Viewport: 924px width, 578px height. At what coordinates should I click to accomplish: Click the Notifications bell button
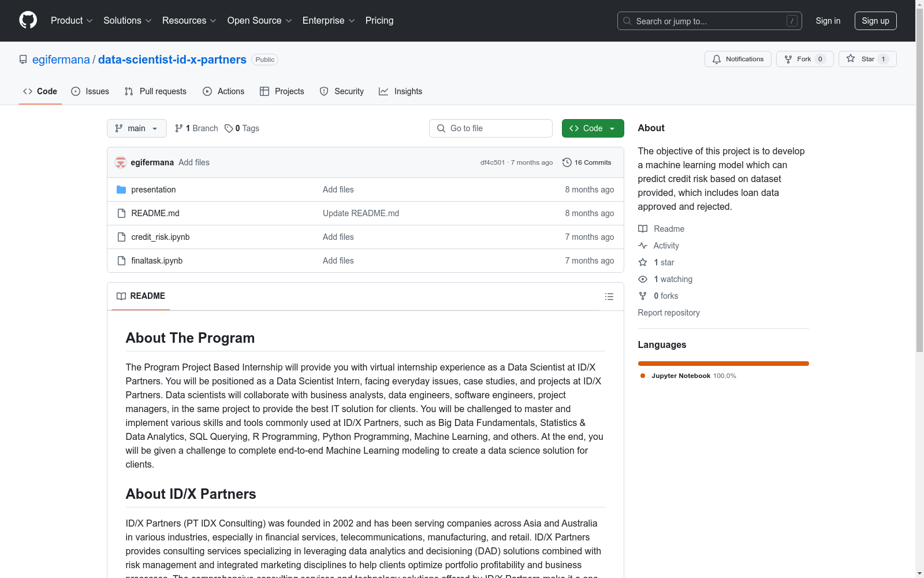pos(737,59)
